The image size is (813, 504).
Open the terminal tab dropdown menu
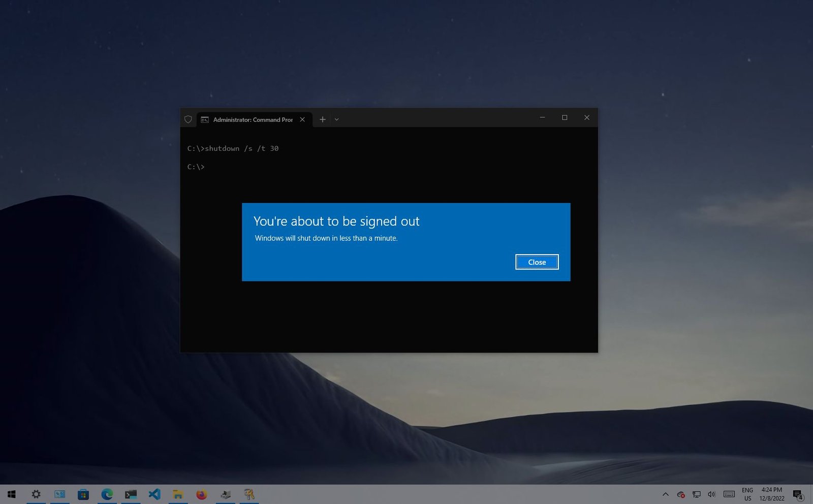coord(337,119)
